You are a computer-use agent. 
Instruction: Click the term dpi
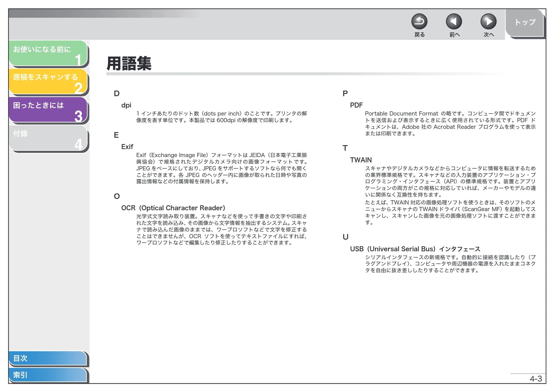pos(126,105)
